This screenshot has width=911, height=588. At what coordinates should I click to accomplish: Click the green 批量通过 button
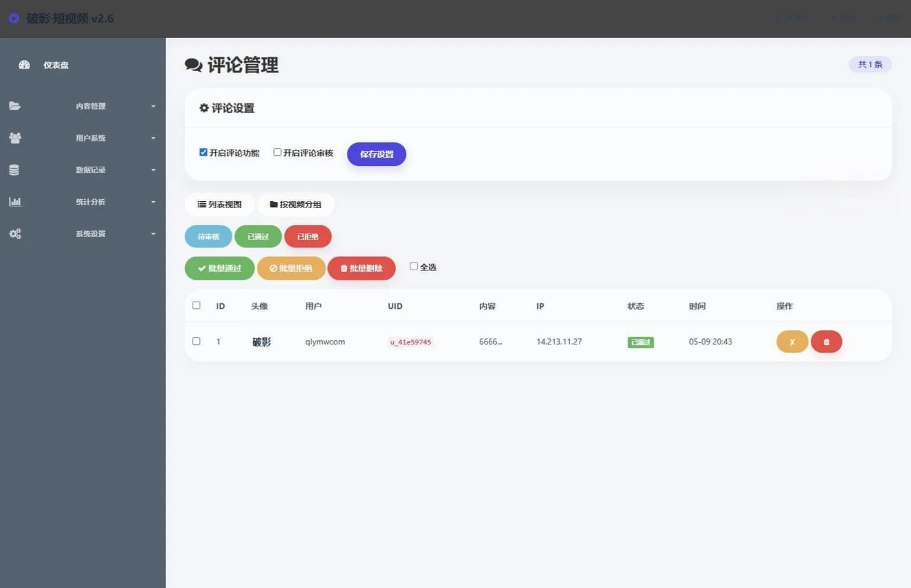pos(219,268)
